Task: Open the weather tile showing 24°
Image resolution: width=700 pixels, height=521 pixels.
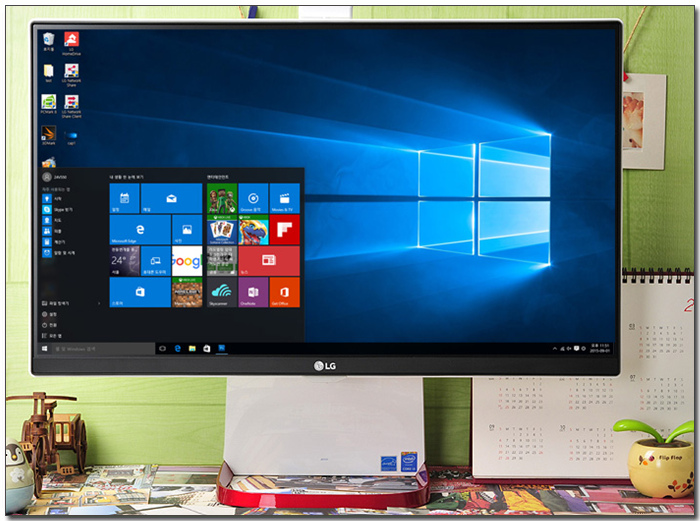Action: (125, 261)
